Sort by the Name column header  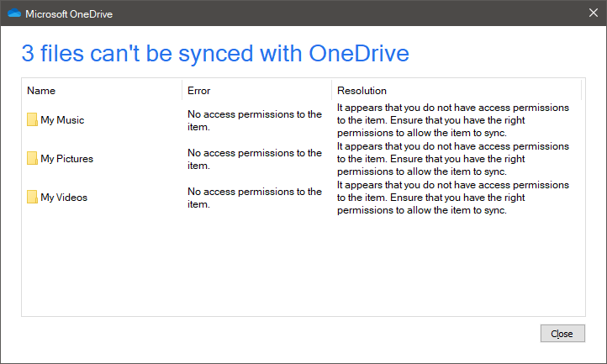[102, 91]
